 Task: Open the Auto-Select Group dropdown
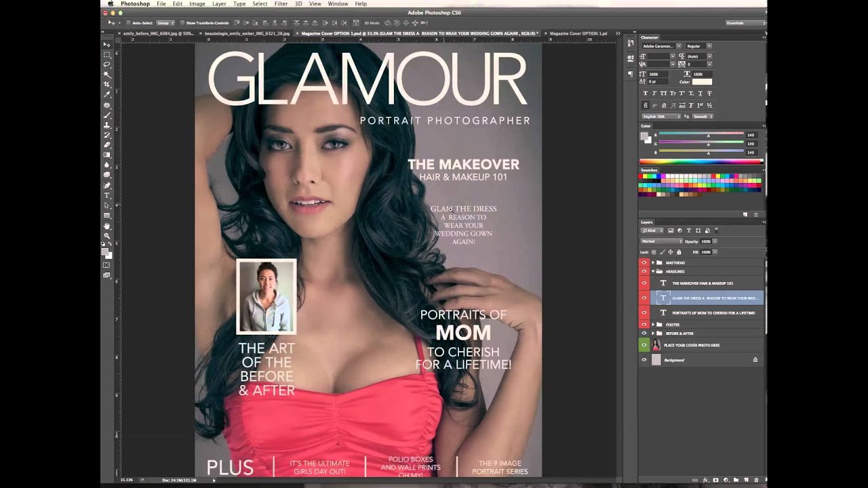(165, 23)
